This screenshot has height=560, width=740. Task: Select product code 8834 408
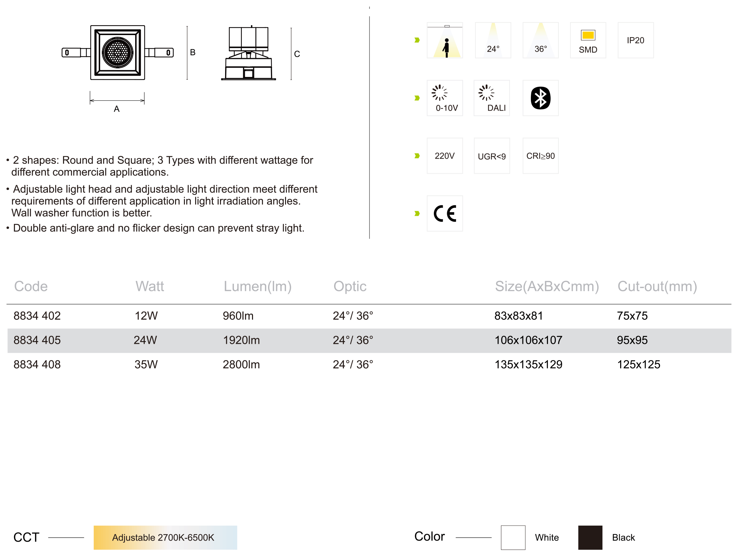click(x=37, y=365)
